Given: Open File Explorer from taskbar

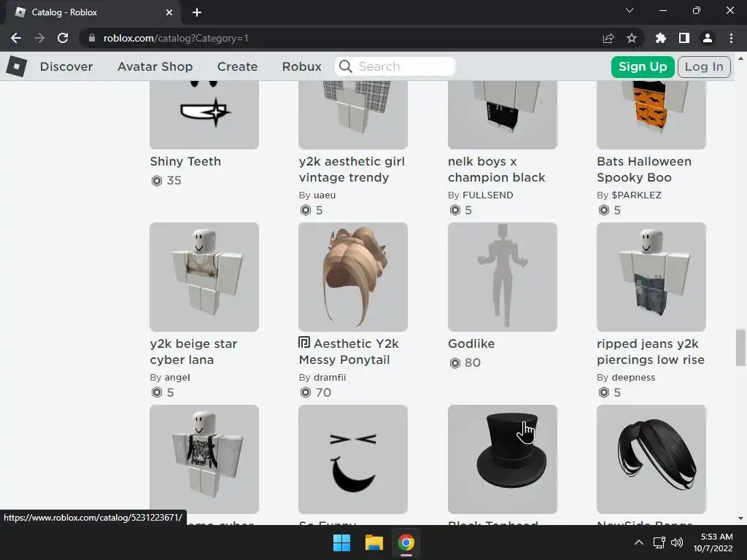Looking at the screenshot, I should coord(374,542).
